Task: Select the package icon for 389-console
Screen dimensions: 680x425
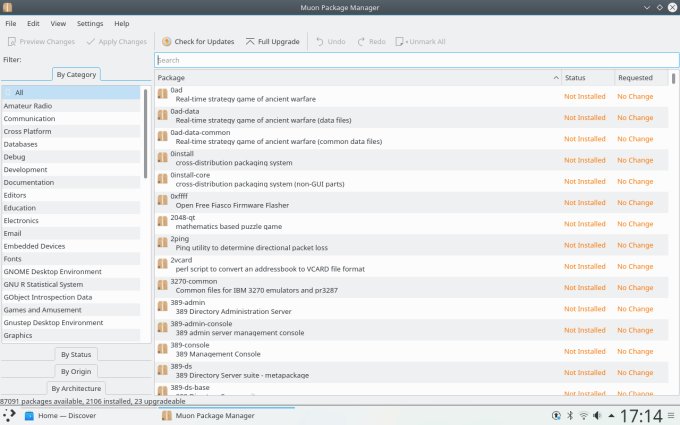Action: pyautogui.click(x=163, y=349)
